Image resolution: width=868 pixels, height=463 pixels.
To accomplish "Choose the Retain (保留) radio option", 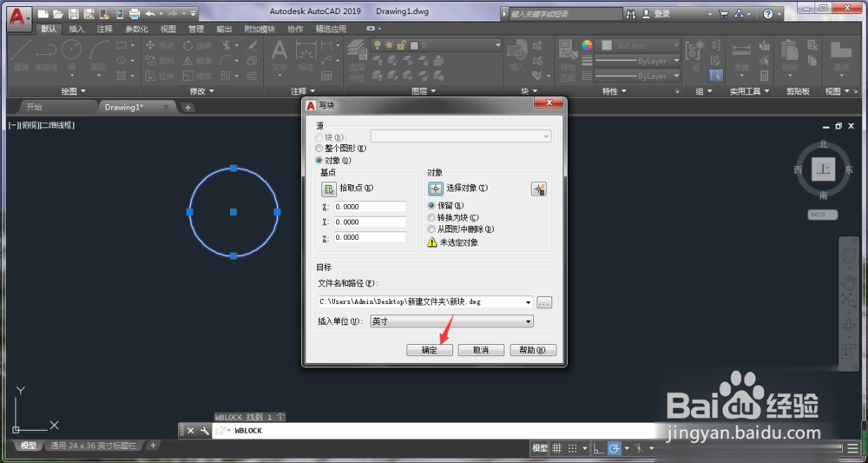I will click(431, 206).
